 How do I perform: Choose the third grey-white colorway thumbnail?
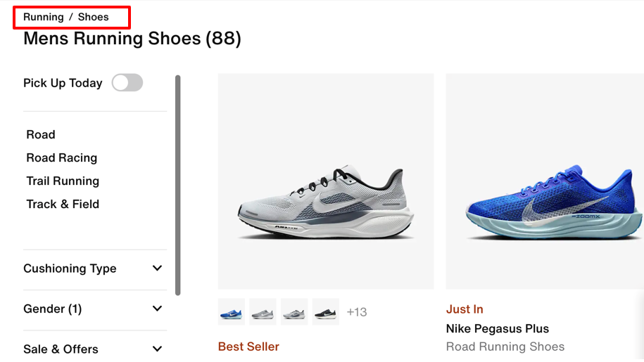click(294, 312)
